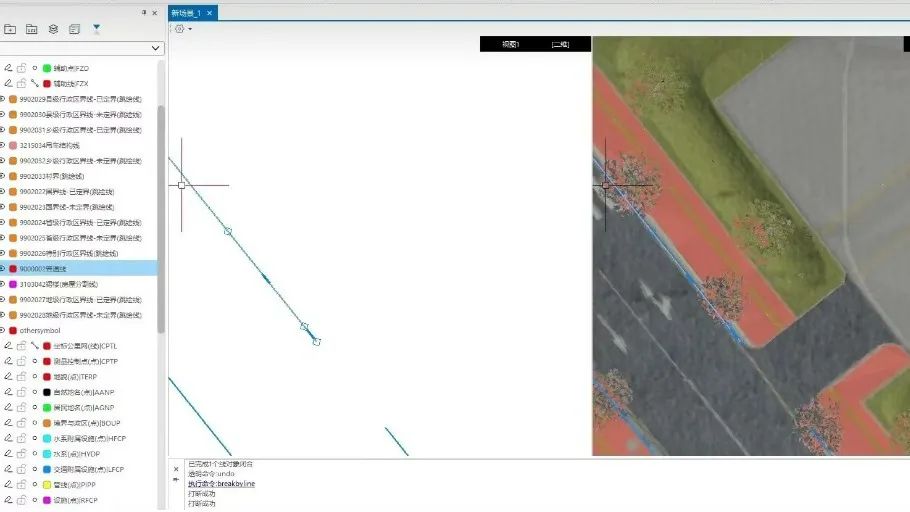910x512 pixels.
Task: Click edit pencil icon for FZO layer
Action: click(8, 68)
